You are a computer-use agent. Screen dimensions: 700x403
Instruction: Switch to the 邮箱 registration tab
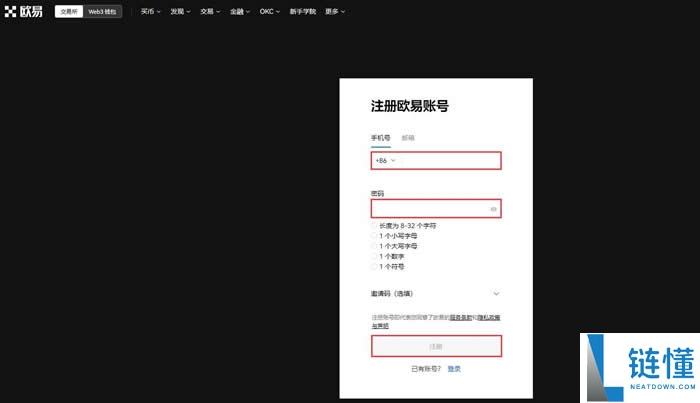tap(408, 138)
